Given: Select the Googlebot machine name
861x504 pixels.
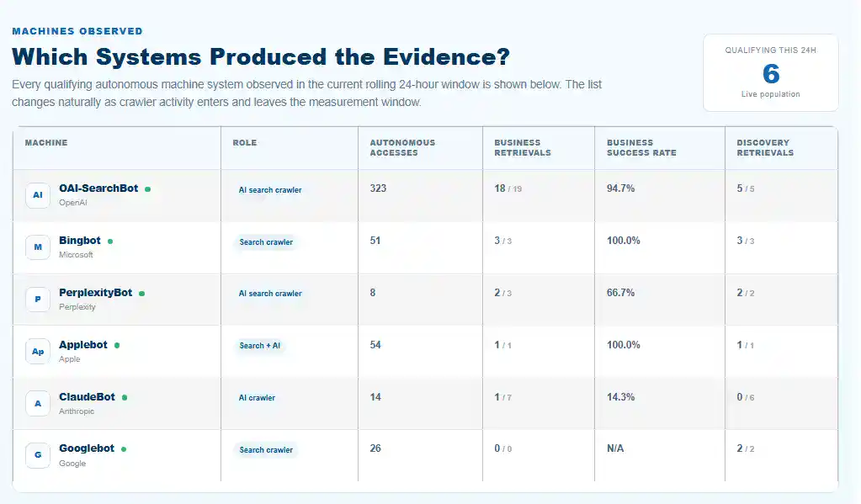Looking at the screenshot, I should pyautogui.click(x=87, y=448).
